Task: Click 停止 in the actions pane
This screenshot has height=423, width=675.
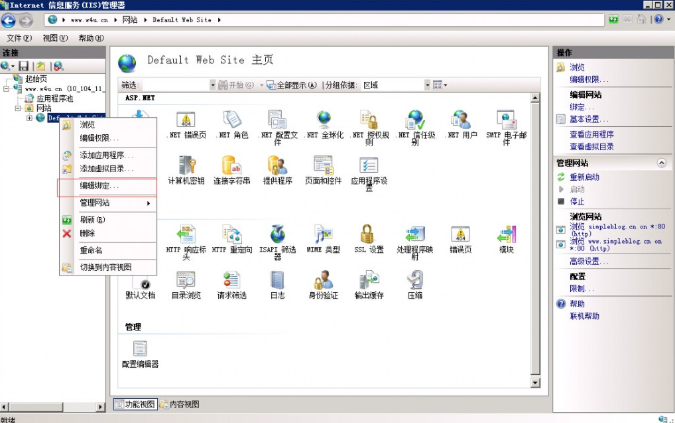Action: point(577,201)
